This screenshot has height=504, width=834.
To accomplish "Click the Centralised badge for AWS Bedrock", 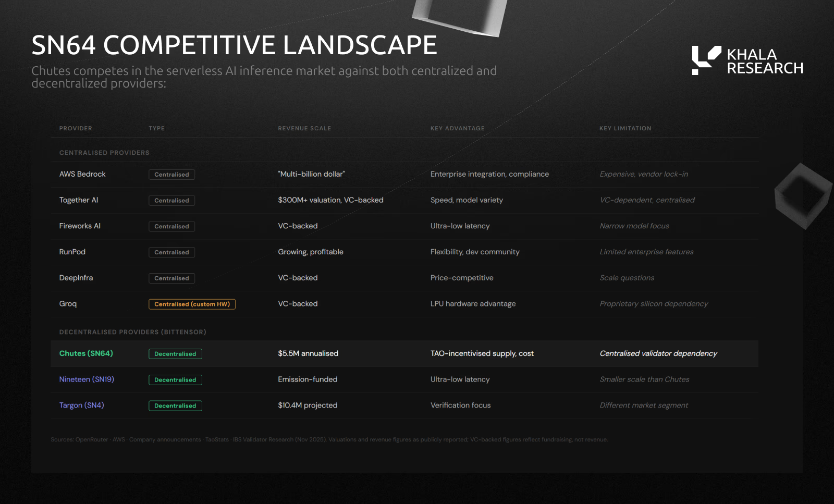I will pos(171,175).
